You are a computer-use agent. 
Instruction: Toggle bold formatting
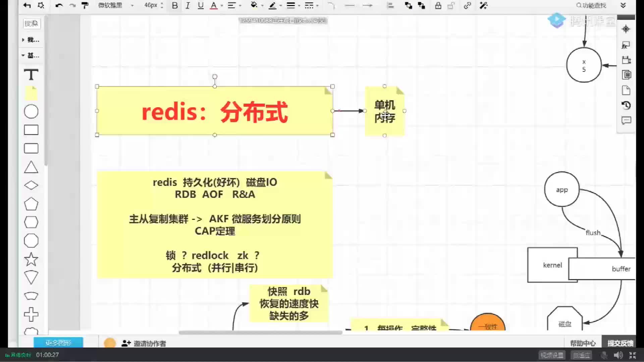[x=175, y=5]
